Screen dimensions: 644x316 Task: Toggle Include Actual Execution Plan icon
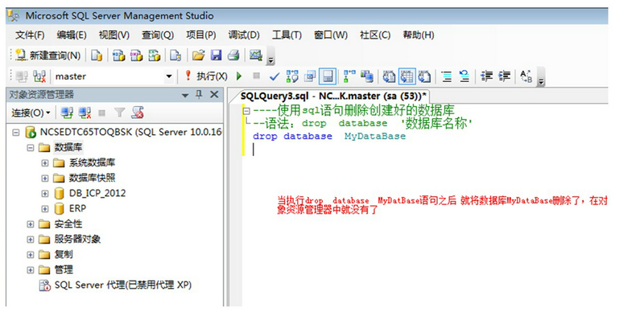coord(349,76)
